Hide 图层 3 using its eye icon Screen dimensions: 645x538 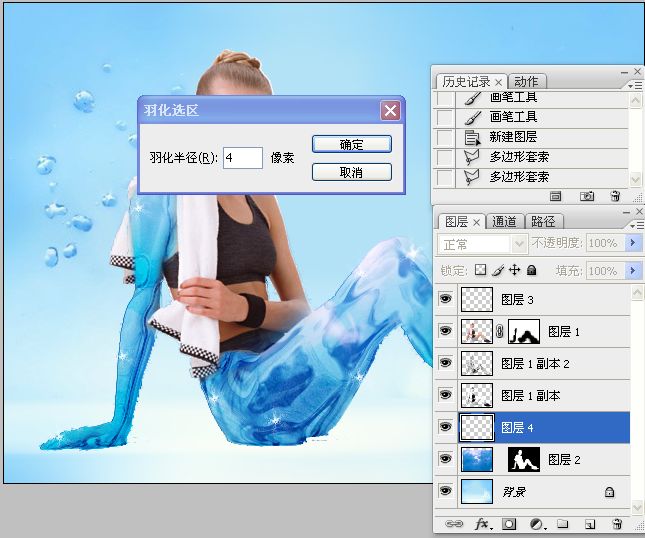point(446,300)
